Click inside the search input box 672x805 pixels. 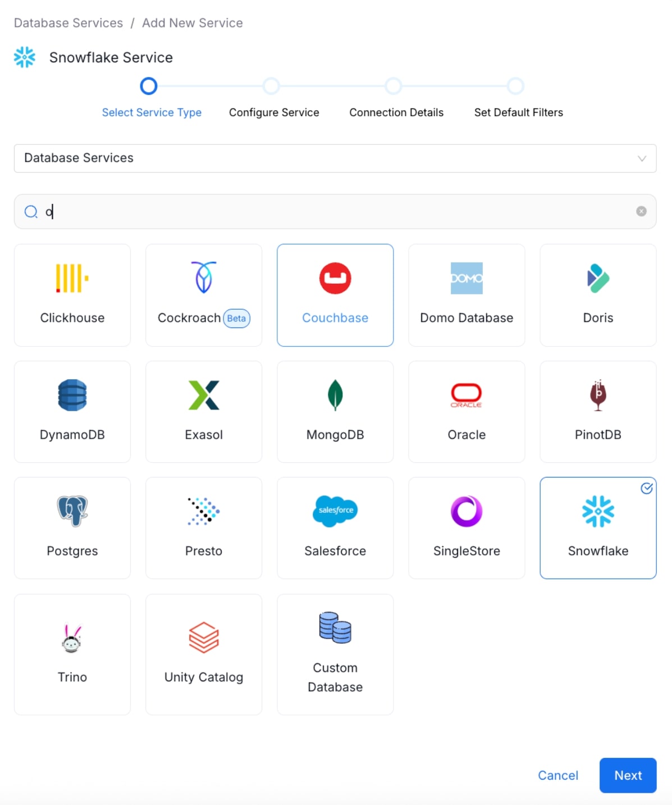(225, 211)
